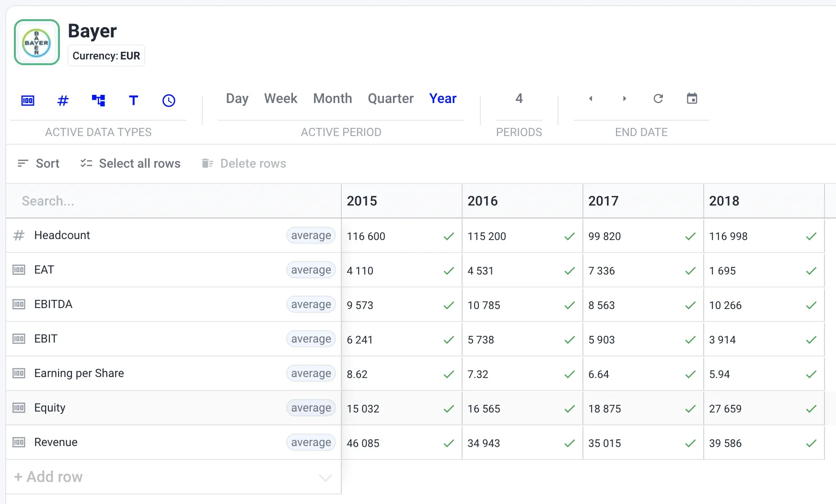
Task: Click the financial icon of EAT row
Action: pyautogui.click(x=19, y=270)
